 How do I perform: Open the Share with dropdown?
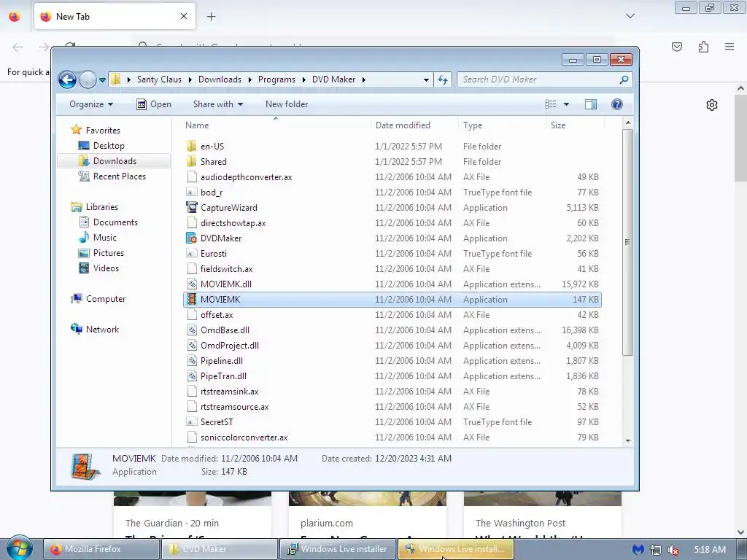(x=217, y=104)
